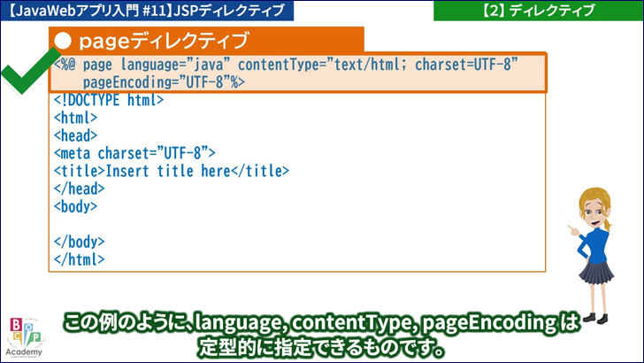644x363 pixels.
Task: Click the meta charset="UTF-8" line
Action: pyautogui.click(x=134, y=153)
